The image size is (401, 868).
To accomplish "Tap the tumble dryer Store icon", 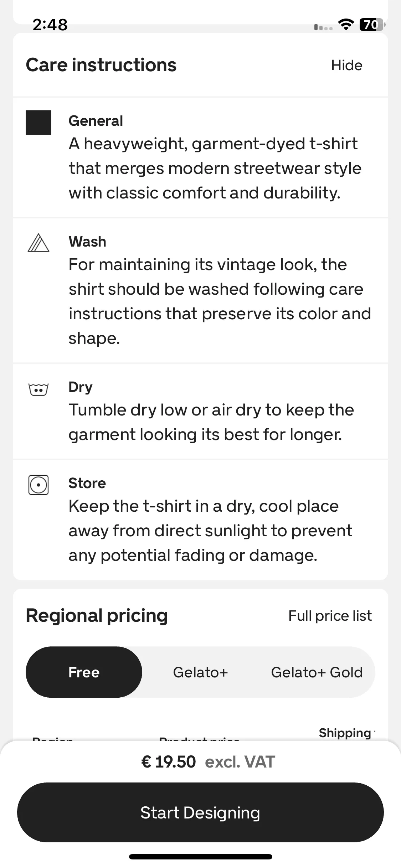I will 38,485.
